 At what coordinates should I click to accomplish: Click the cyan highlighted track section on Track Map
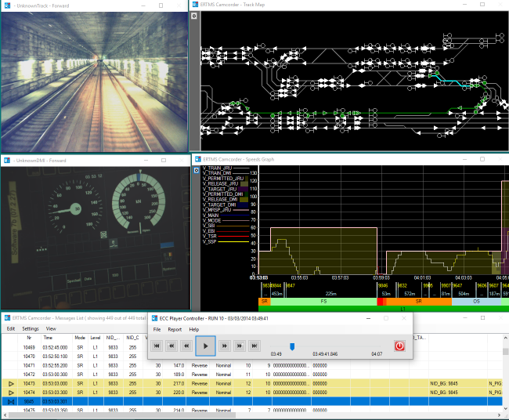[453, 80]
